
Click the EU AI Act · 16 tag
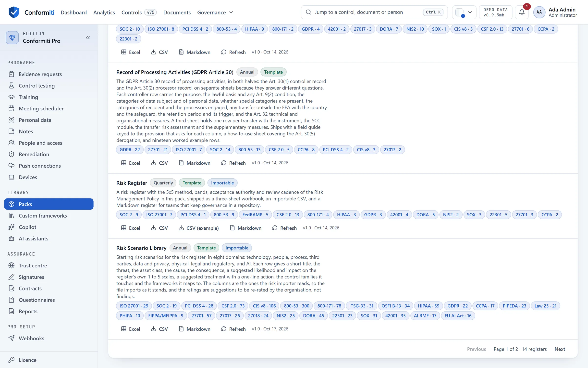[458, 316]
